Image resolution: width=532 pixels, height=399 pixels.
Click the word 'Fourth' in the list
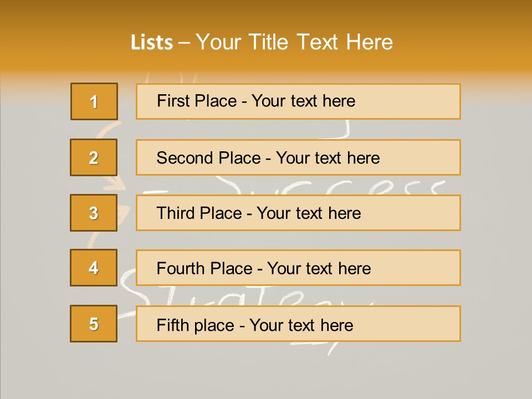182,269
